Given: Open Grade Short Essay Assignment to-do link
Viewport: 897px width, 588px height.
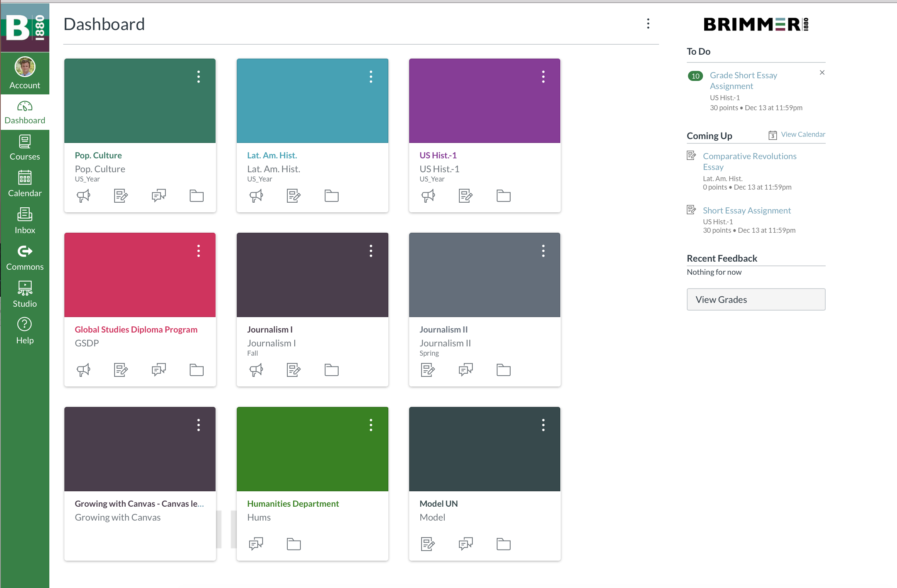Looking at the screenshot, I should (743, 81).
